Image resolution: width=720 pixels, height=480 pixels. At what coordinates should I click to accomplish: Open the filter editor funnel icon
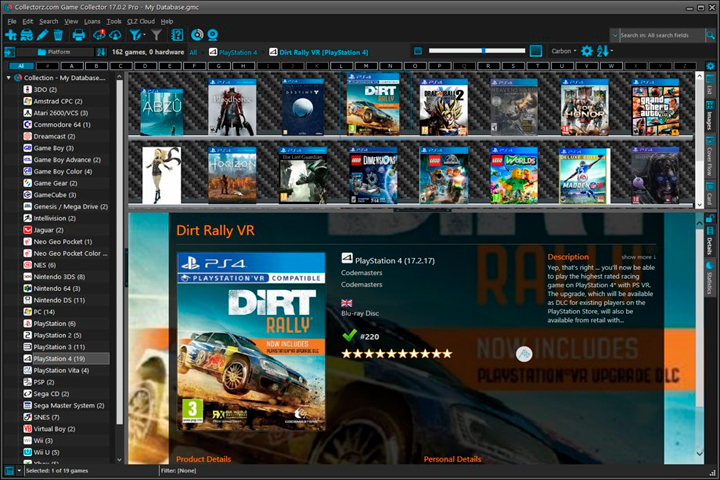coord(135,35)
